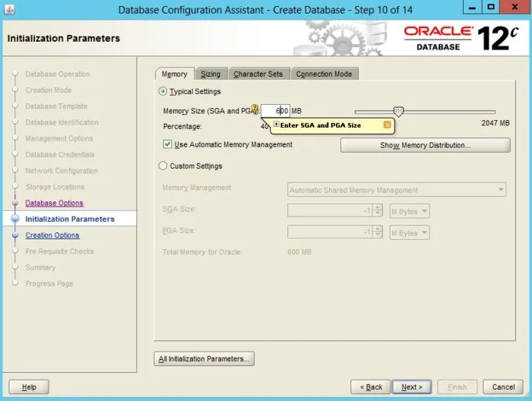Viewport: 532px width, 401px height.
Task: Go back with the Back button
Action: pyautogui.click(x=371, y=387)
